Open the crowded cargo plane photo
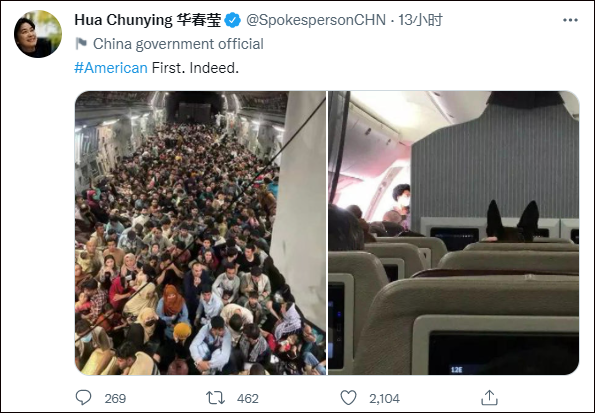The height and width of the screenshot is (413, 595). click(200, 233)
